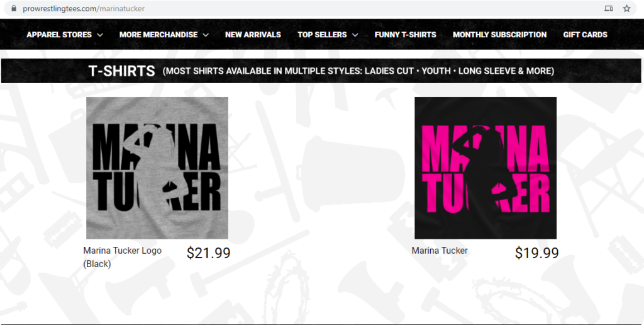Click the Marina Tucker product title link

coord(440,251)
